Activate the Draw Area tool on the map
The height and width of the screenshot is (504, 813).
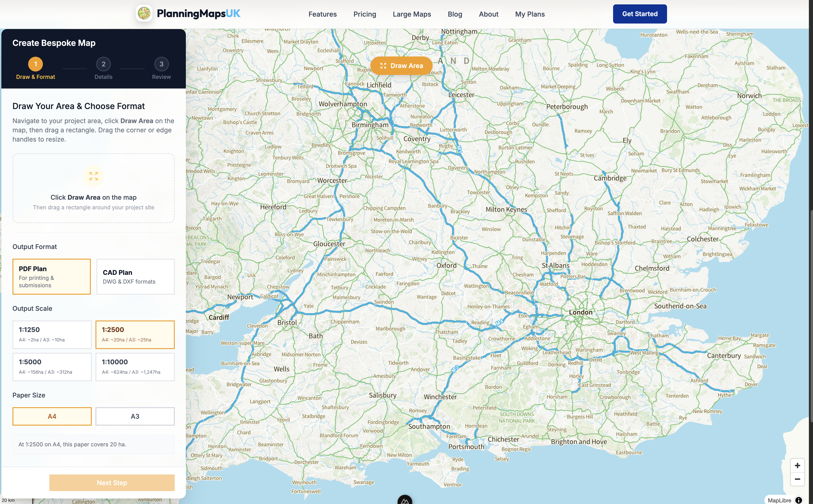[401, 65]
